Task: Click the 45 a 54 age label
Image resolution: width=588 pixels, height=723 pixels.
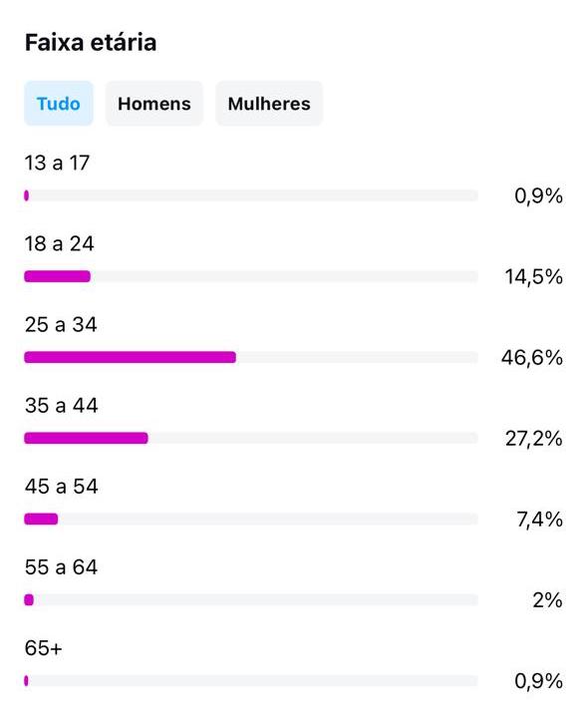Action: 61,487
